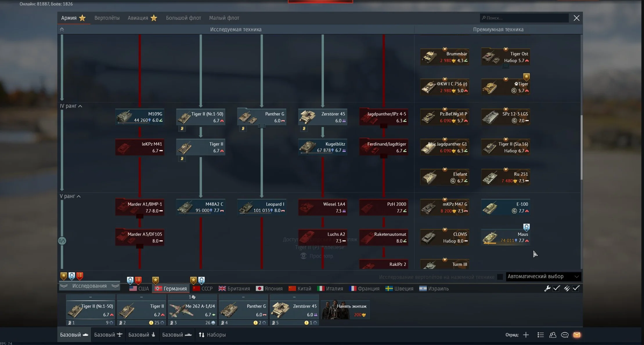Open the friends contacts icon

click(553, 335)
